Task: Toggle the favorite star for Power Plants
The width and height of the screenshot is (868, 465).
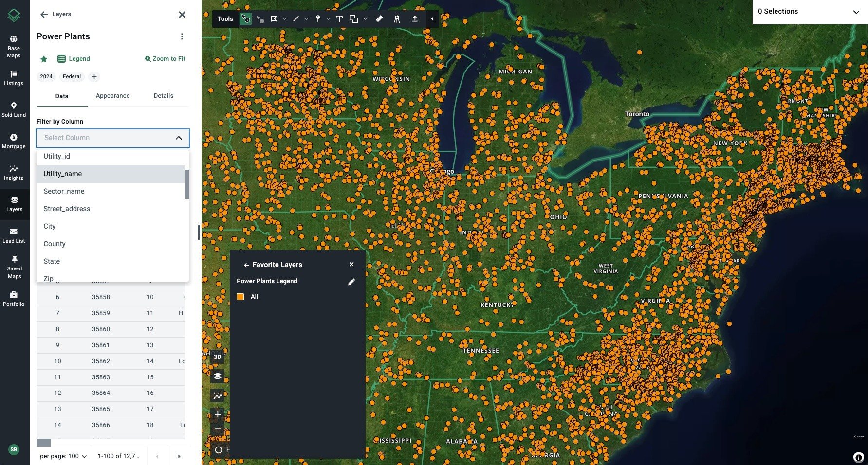Action: tap(44, 59)
